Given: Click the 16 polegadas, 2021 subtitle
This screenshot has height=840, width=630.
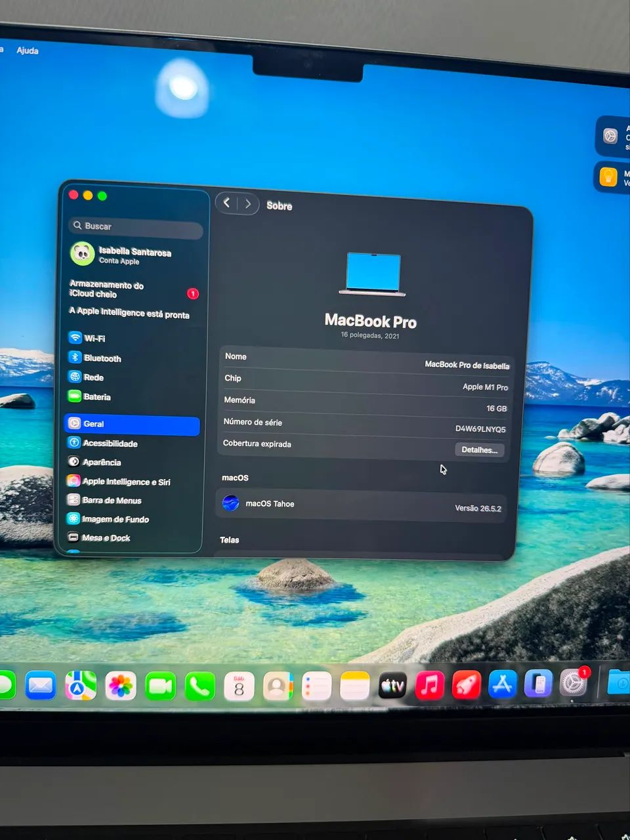Looking at the screenshot, I should click(369, 335).
